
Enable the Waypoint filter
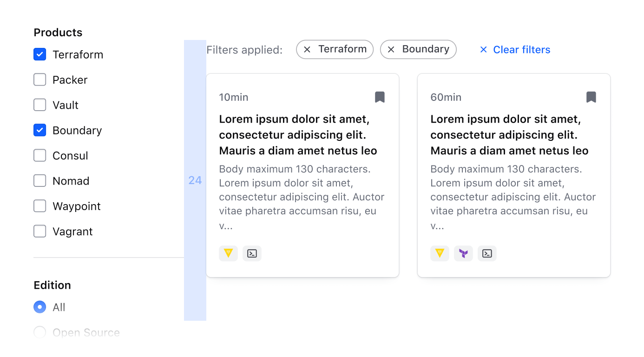click(x=39, y=206)
